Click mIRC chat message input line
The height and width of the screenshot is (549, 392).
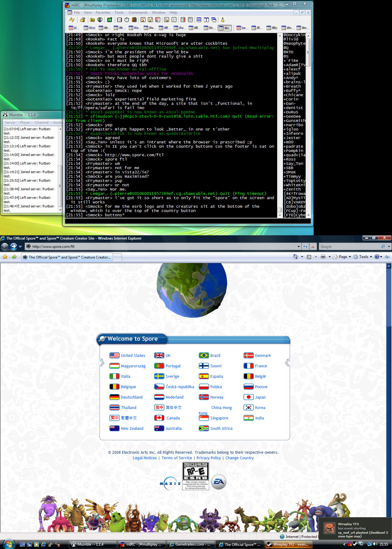tap(188, 221)
